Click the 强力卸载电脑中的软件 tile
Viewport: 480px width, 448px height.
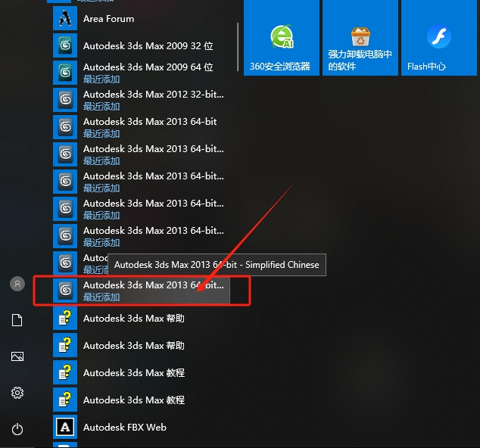click(x=360, y=39)
